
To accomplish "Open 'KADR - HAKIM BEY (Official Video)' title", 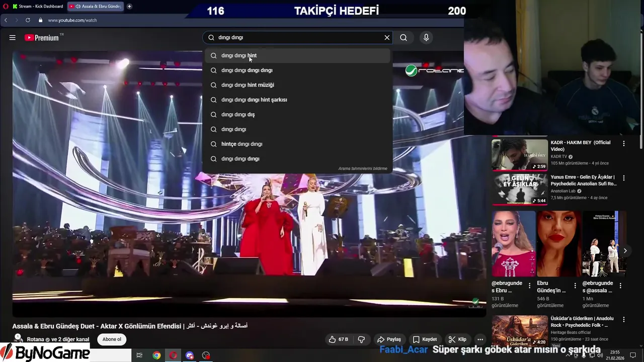I will (580, 146).
